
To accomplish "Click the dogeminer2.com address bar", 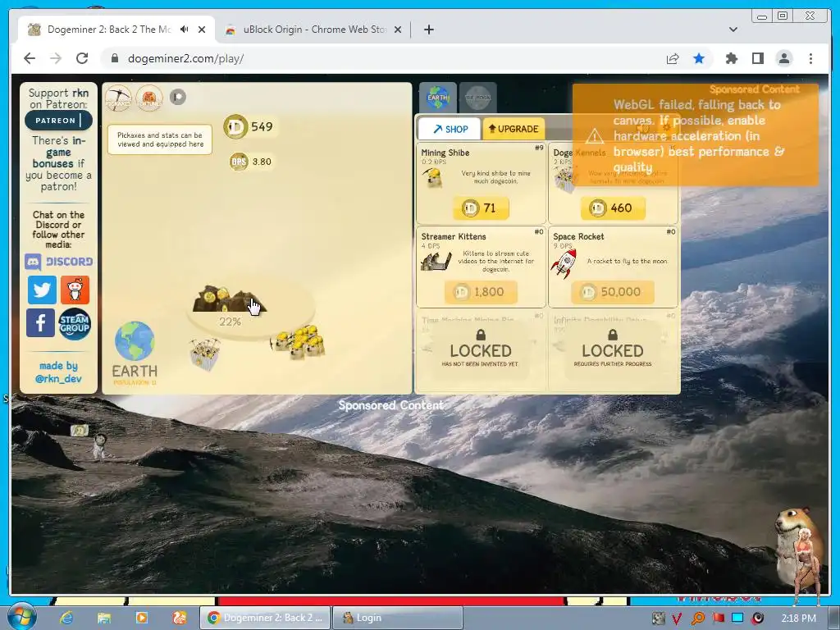I will click(381, 58).
